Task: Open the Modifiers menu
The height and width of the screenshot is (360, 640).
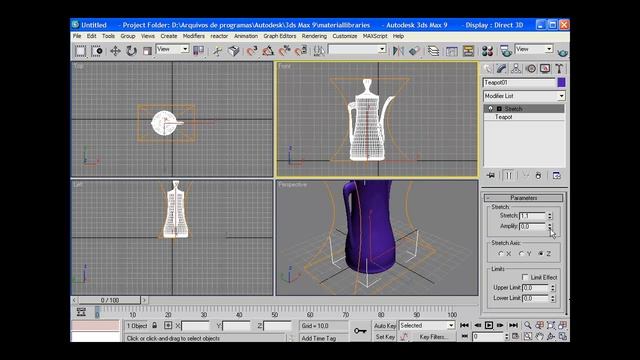Action: click(x=193, y=36)
